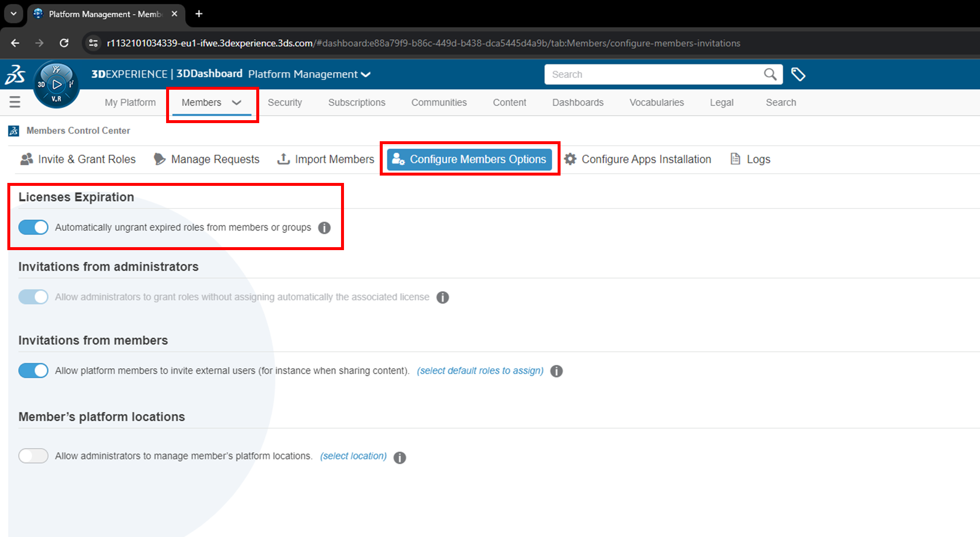Expand the Members tab chevron

coord(237,102)
